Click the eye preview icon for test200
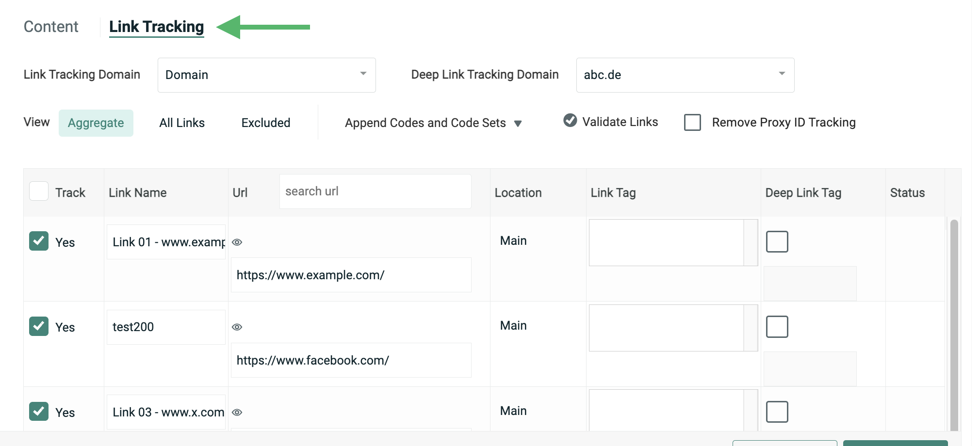The height and width of the screenshot is (446, 980). coord(237,327)
